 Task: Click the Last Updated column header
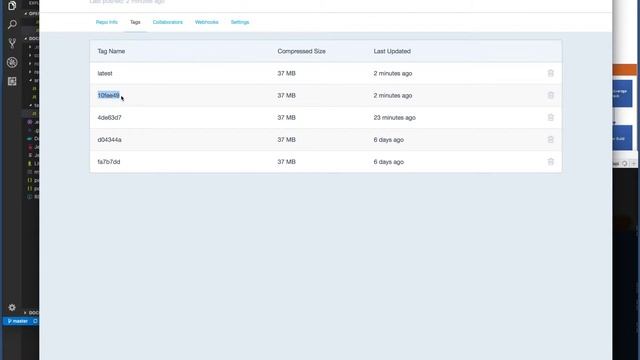point(392,51)
